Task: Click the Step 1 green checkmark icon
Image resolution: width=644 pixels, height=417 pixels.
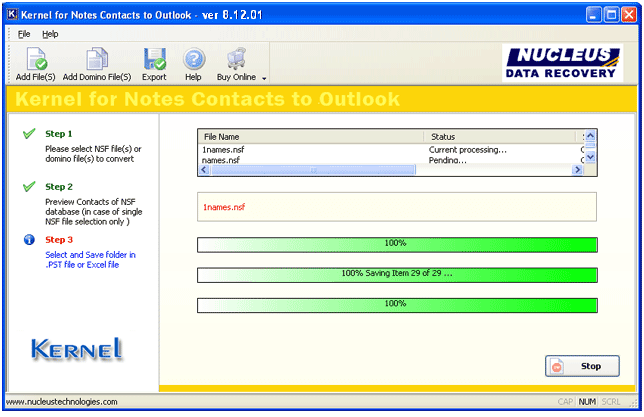Action: [x=29, y=134]
